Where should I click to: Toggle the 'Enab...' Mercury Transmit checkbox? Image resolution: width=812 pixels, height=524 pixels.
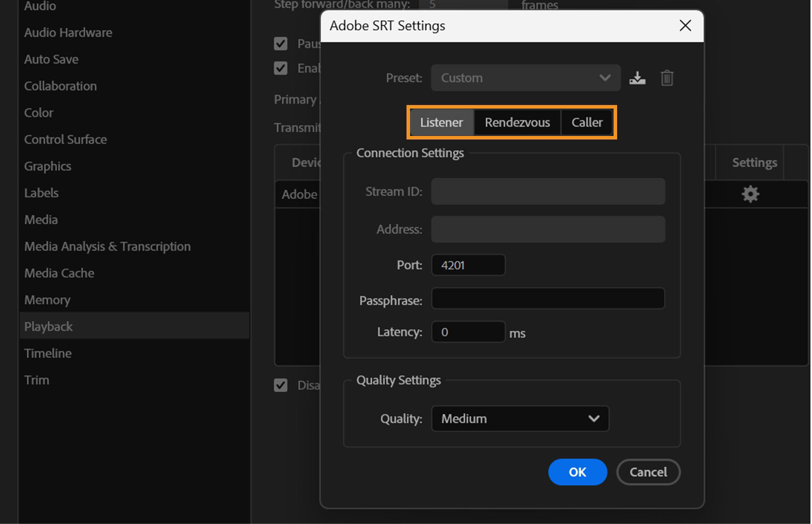[x=281, y=68]
